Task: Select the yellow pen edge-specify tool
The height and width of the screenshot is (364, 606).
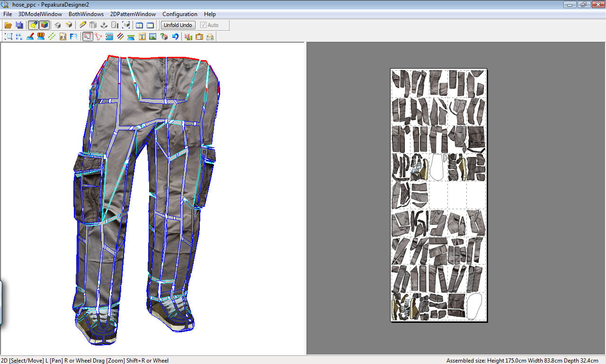Action: [x=82, y=25]
